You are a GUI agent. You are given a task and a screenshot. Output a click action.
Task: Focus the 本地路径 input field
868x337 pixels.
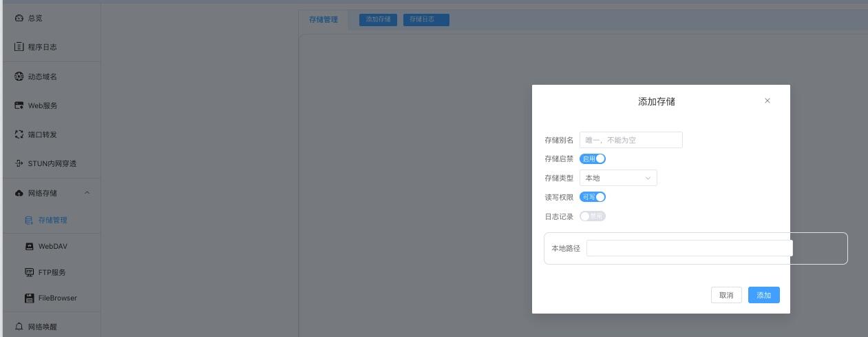point(690,248)
